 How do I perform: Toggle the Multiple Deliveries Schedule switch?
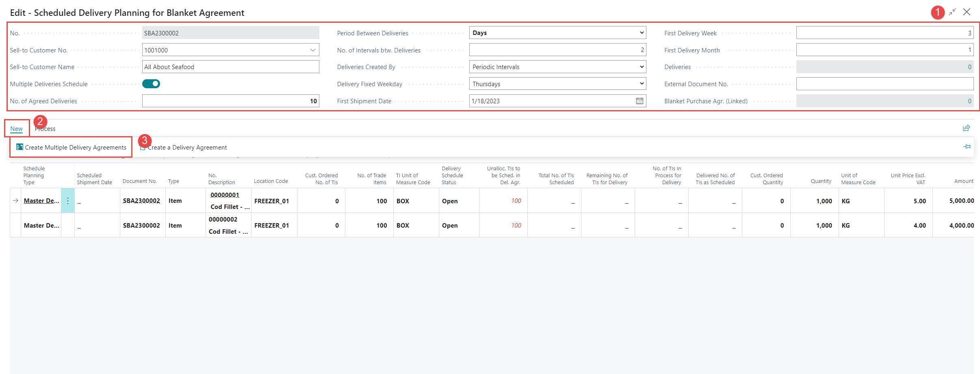151,84
